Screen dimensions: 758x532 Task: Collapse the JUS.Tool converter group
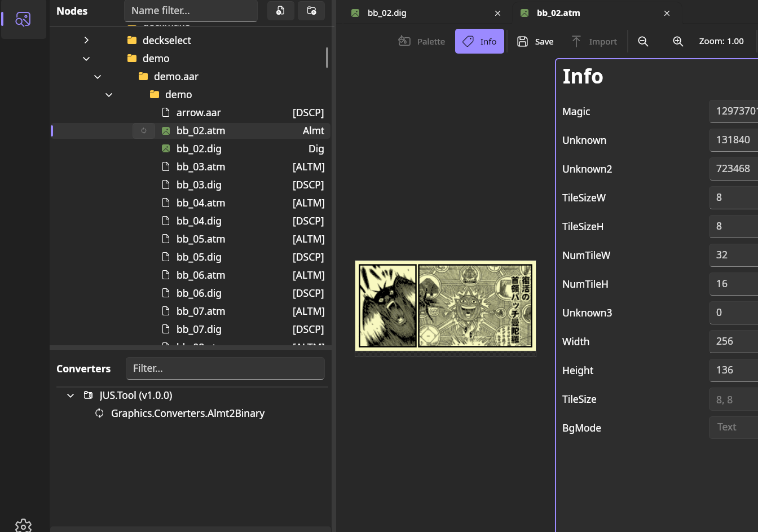[x=70, y=395]
